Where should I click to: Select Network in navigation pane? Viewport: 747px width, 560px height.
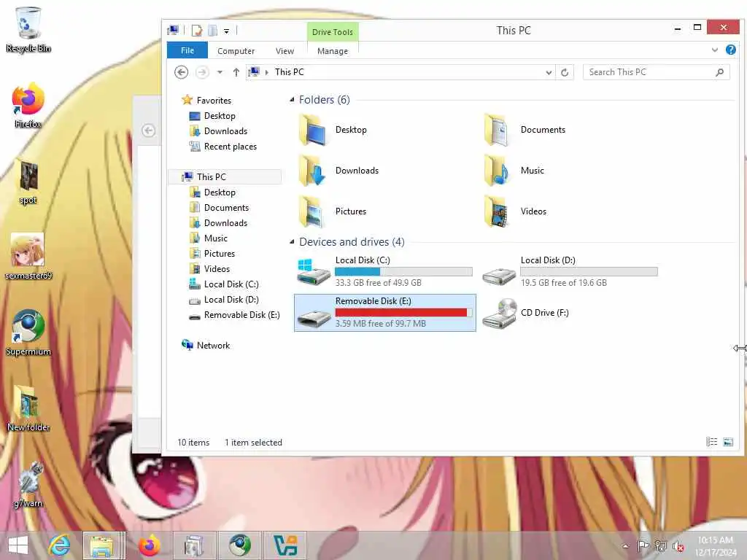click(213, 345)
